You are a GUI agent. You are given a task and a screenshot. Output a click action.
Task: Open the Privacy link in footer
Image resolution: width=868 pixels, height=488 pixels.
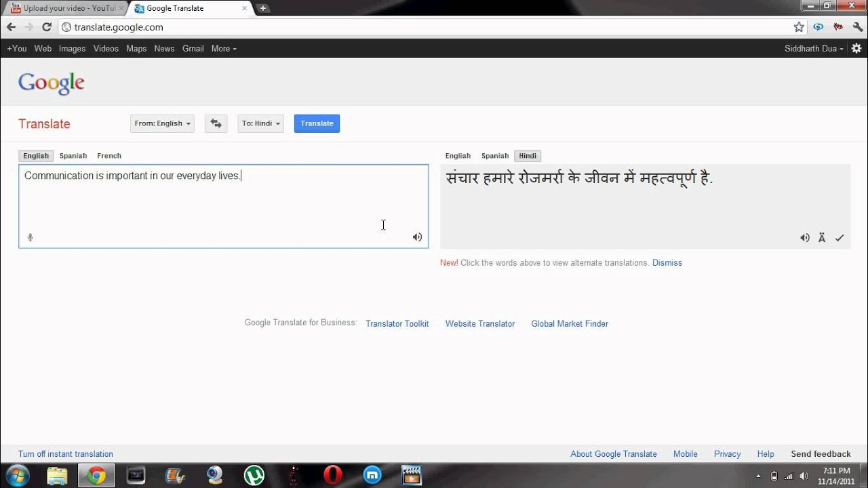click(727, 454)
